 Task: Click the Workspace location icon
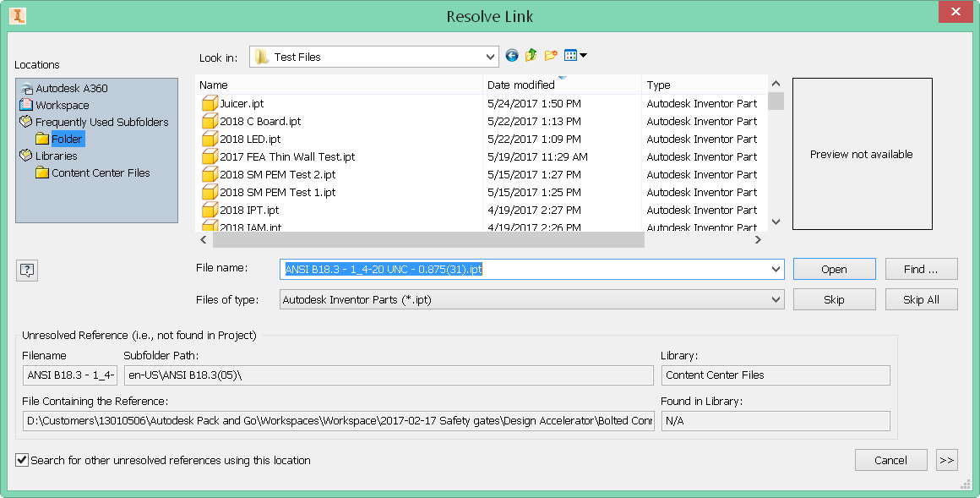[26, 105]
